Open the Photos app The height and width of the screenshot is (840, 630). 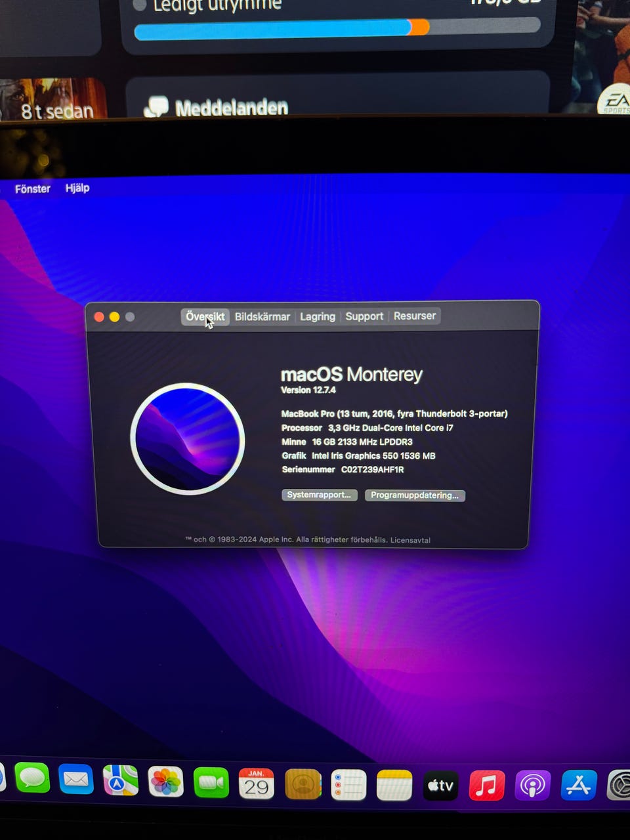click(165, 782)
